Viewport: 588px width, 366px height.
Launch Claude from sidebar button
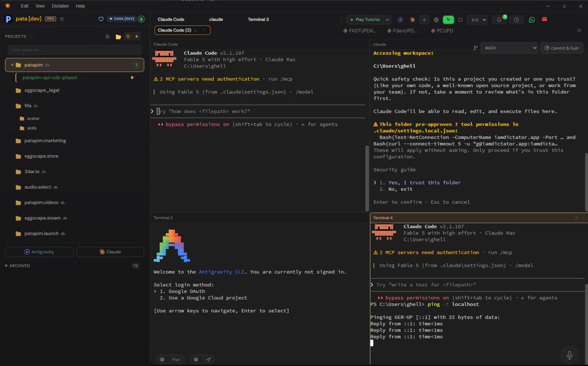[110, 252]
